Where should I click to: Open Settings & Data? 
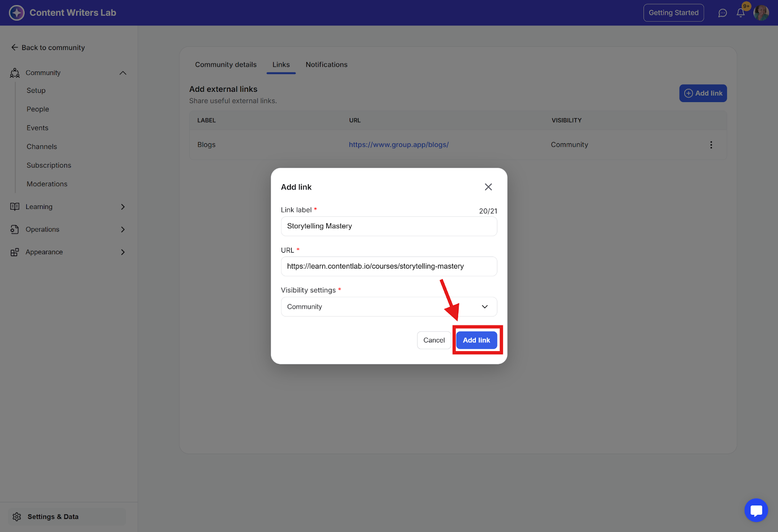(67, 517)
